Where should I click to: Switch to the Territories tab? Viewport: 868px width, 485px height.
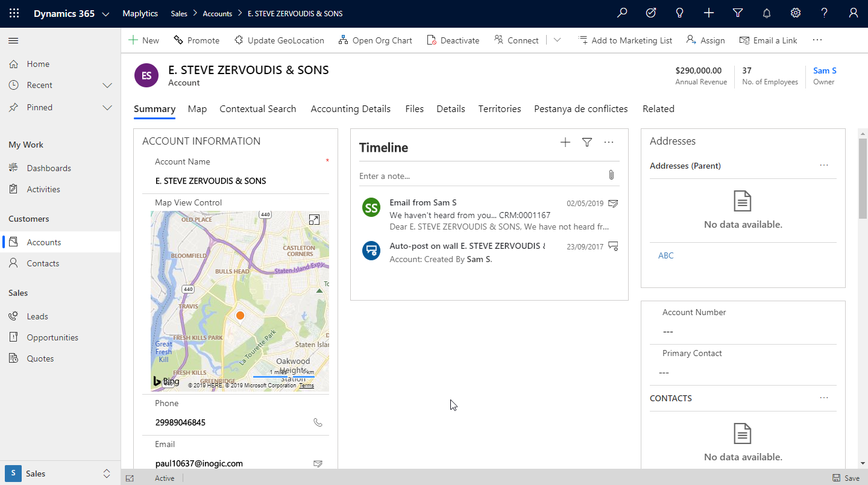500,109
